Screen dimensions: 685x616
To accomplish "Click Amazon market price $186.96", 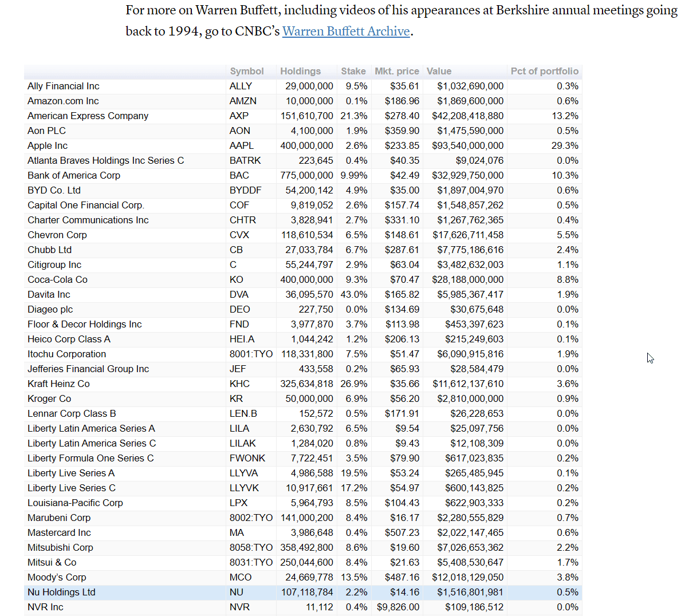I will 402,101.
